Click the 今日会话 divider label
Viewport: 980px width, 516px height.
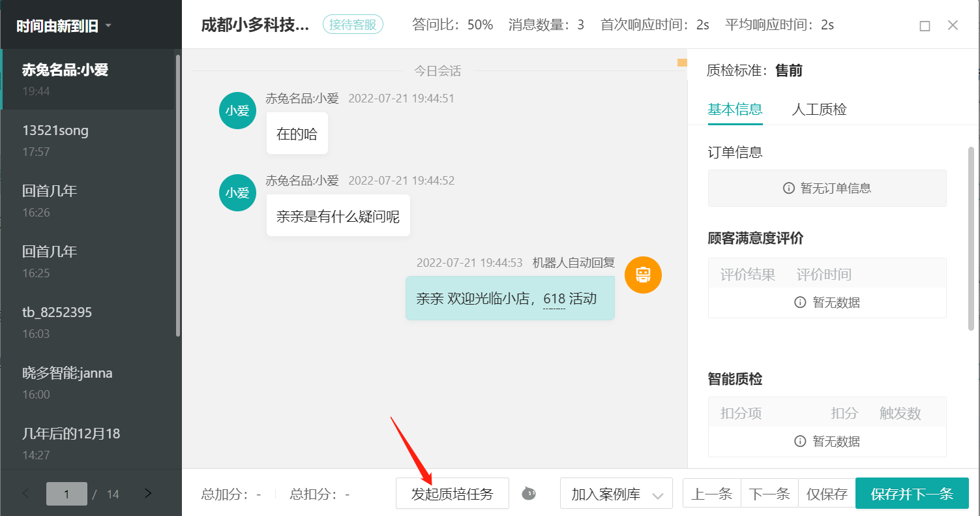point(438,71)
